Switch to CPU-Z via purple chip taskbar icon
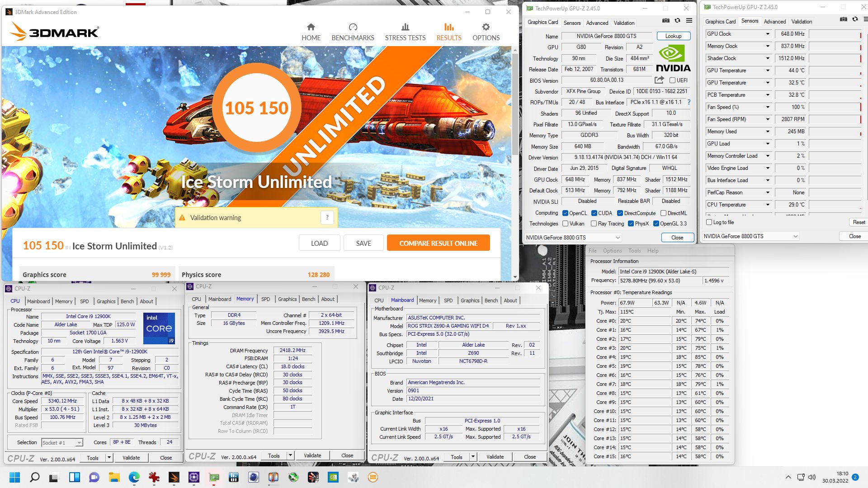The height and width of the screenshot is (488, 868). (x=194, y=477)
